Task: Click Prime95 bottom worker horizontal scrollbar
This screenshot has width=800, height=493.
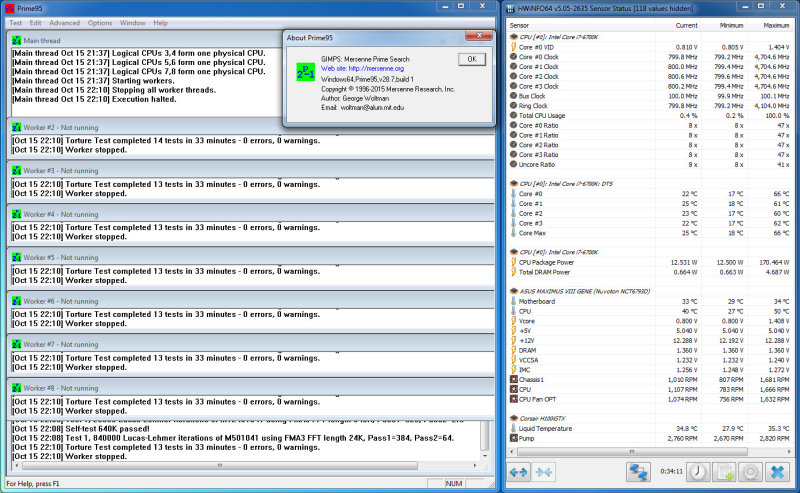Action: [220, 465]
